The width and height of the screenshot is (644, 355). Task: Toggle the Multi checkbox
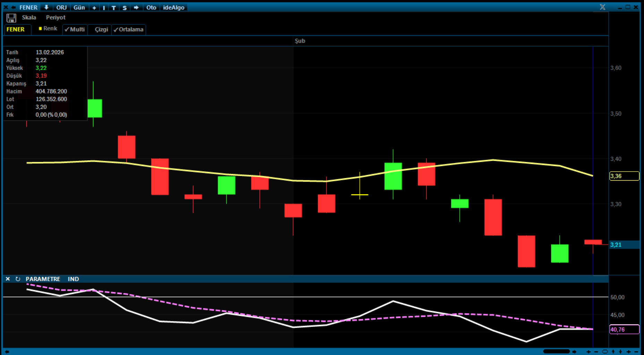(x=75, y=29)
